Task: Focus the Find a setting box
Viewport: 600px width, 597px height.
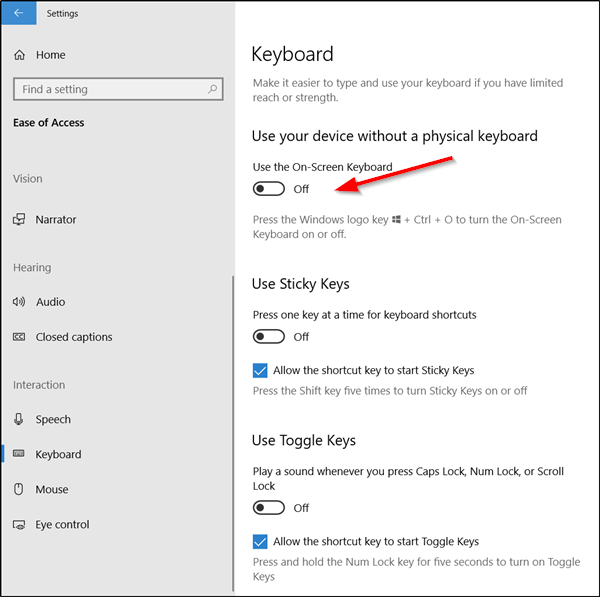Action: click(110, 89)
